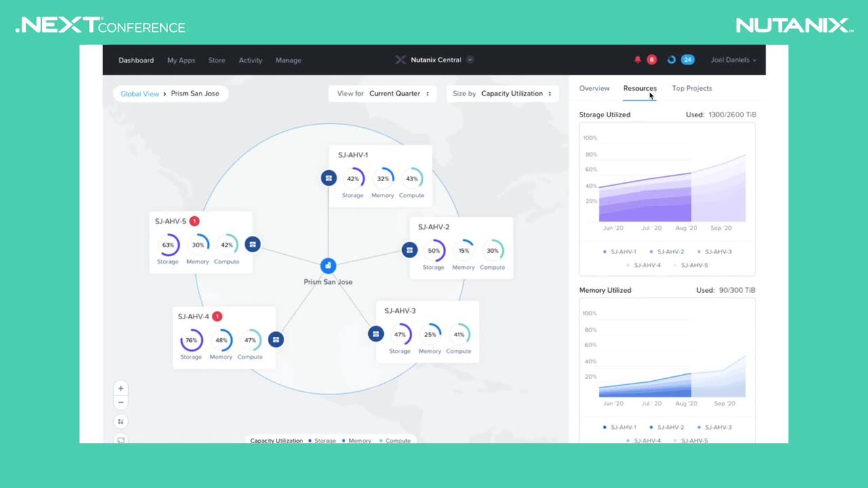Click SJ-AHV-3 Memory 25% gauge
The image size is (868, 488).
click(430, 335)
